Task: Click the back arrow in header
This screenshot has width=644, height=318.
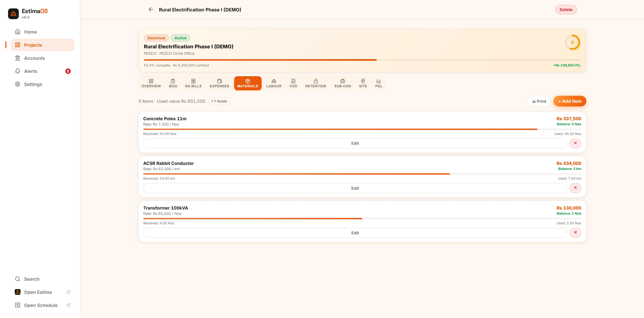Action: click(151, 10)
